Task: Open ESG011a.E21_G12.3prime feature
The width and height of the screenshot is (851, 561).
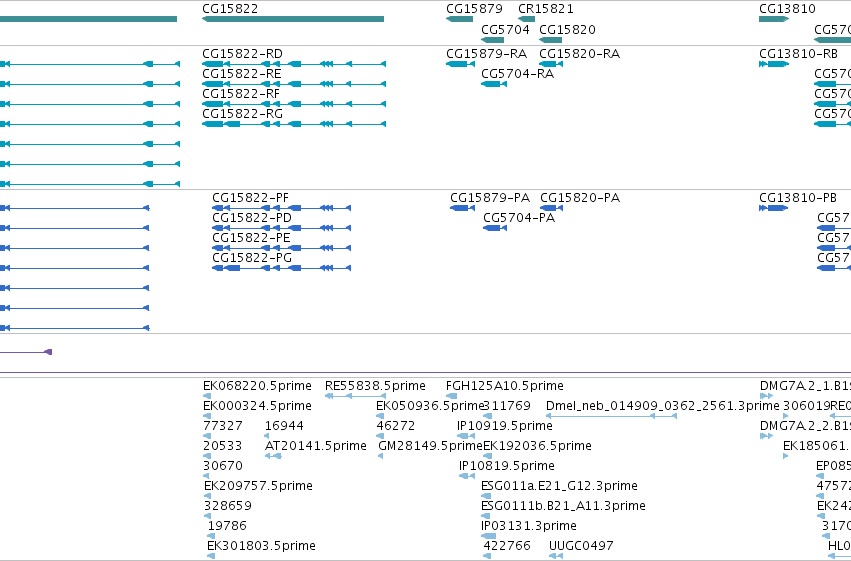Action: [560, 486]
